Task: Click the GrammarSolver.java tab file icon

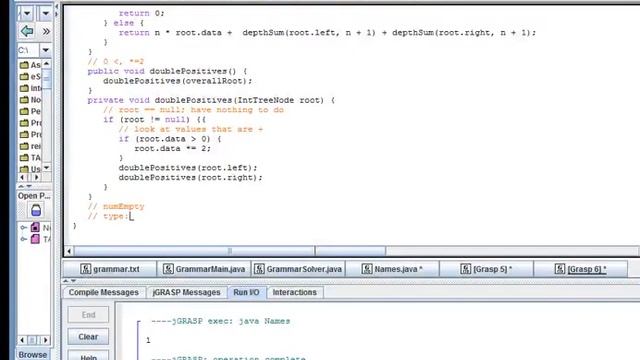Action: click(259, 269)
